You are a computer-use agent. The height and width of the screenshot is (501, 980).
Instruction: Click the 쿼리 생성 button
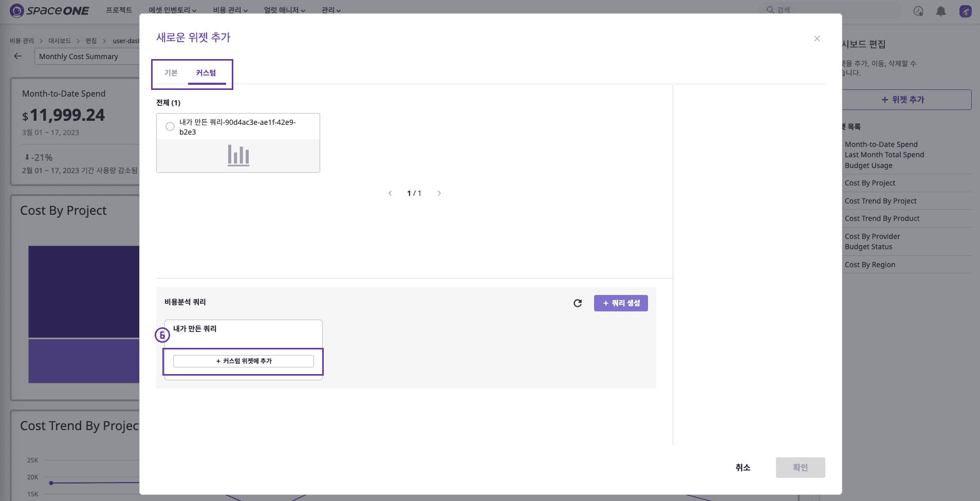[x=621, y=303]
